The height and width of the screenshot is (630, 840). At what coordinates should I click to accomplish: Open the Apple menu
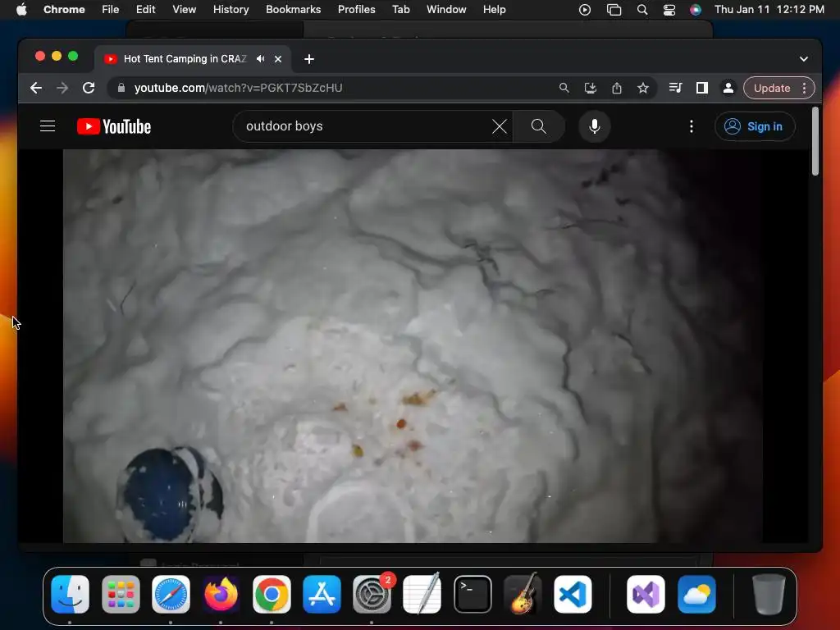click(21, 10)
